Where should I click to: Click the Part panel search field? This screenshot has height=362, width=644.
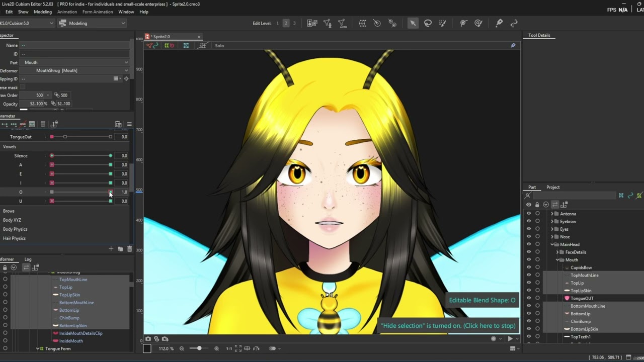[574, 196]
